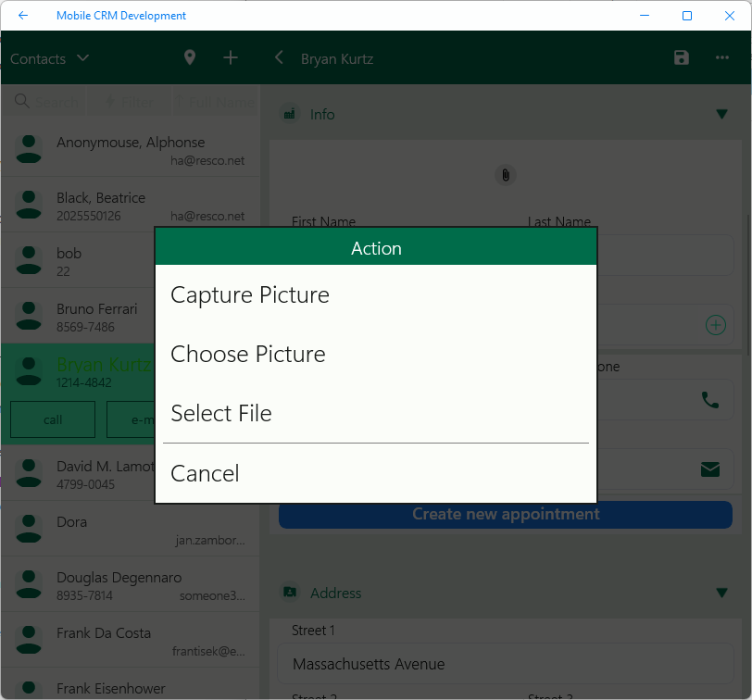Collapse the Address section

click(721, 593)
